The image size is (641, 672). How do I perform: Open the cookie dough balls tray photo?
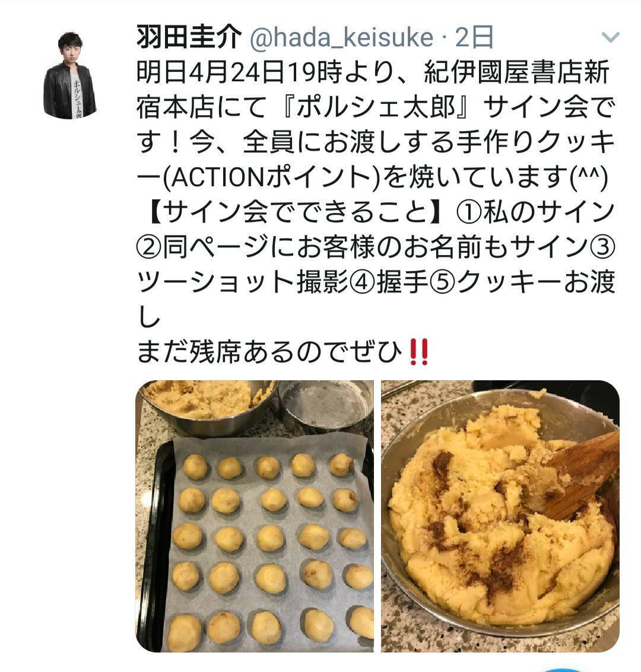pos(255,516)
